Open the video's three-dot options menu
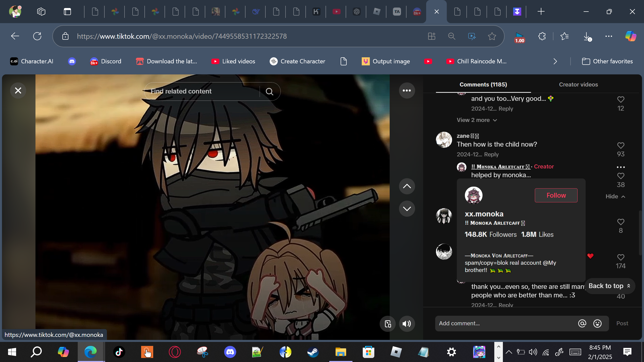 pyautogui.click(x=407, y=90)
